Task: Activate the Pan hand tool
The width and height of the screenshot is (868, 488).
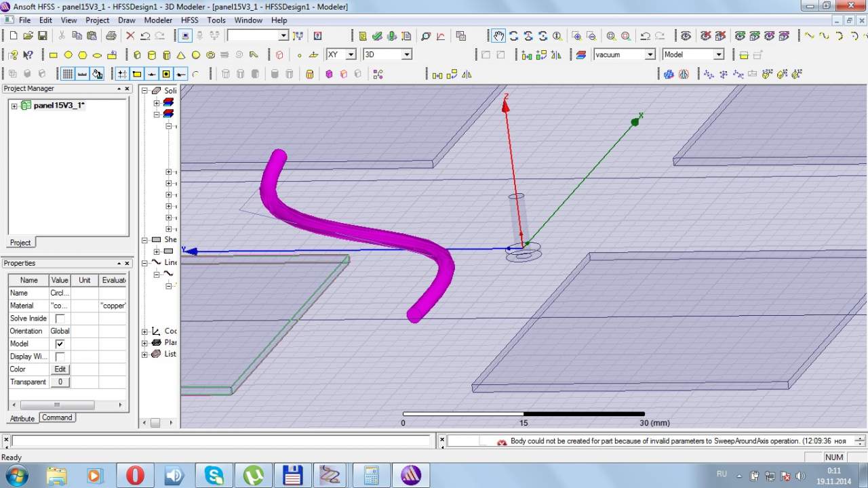Action: coord(498,36)
